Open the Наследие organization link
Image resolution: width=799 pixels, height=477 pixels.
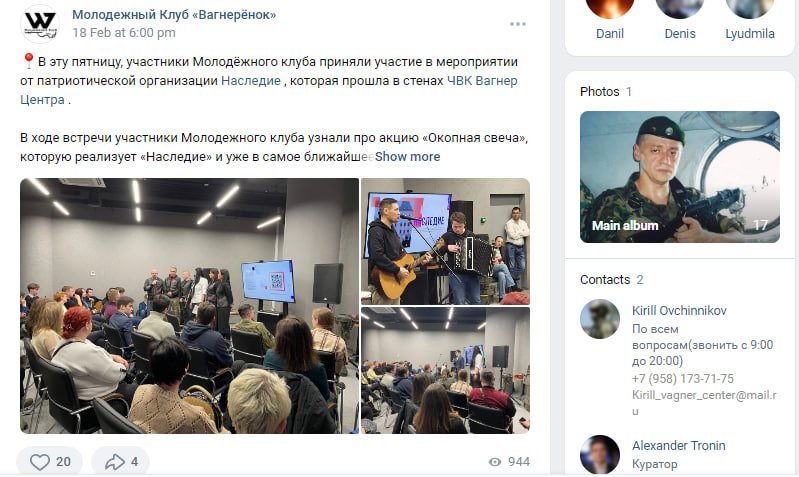251,81
